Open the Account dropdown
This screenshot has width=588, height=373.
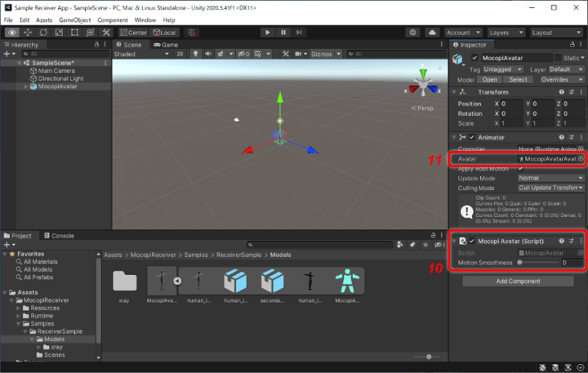coord(463,33)
